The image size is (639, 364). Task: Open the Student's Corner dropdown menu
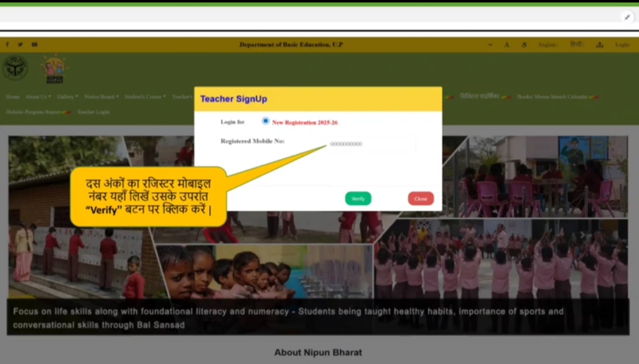click(x=144, y=96)
